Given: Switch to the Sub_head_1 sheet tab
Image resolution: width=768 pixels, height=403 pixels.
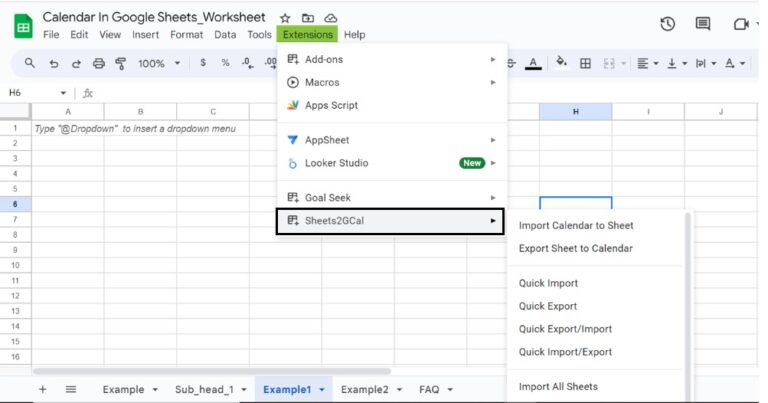Looking at the screenshot, I should pos(204,390).
